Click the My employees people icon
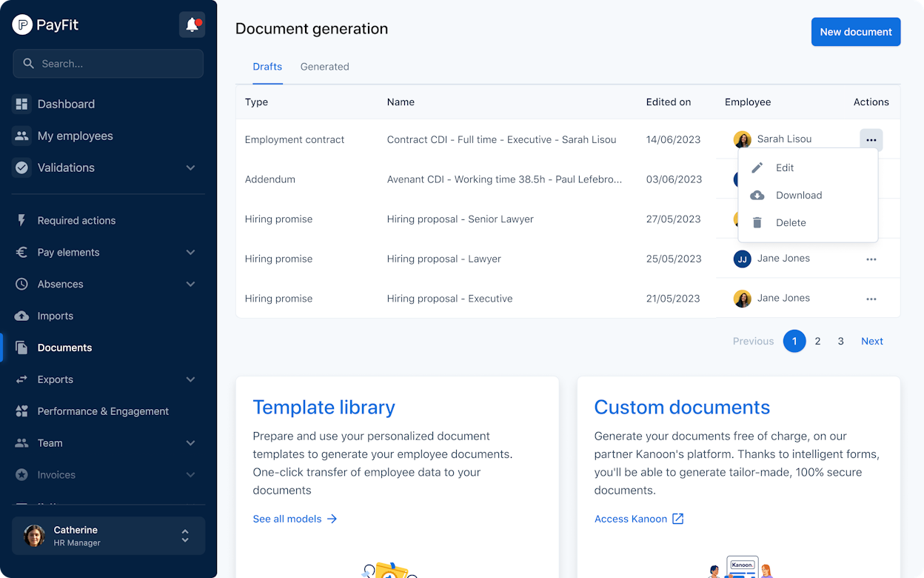 [21, 136]
